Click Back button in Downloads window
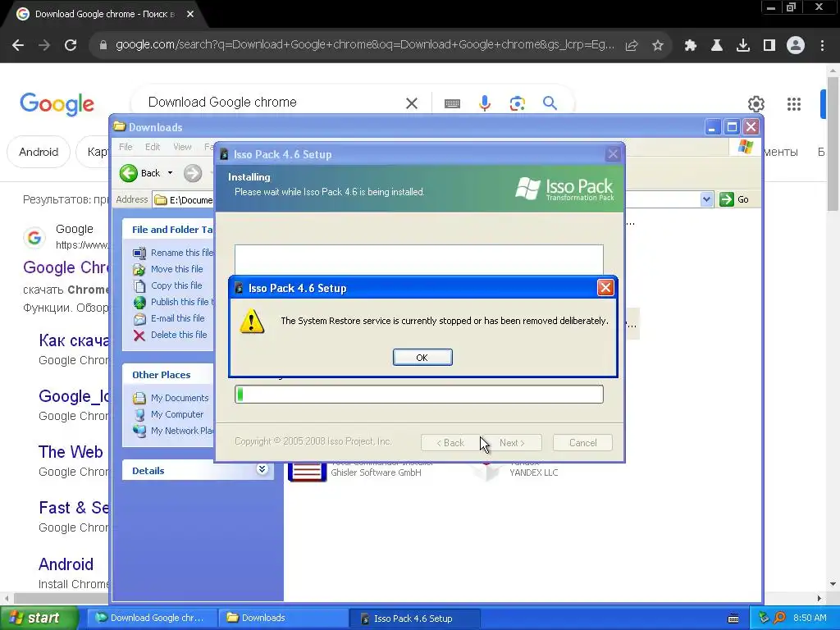 point(140,173)
